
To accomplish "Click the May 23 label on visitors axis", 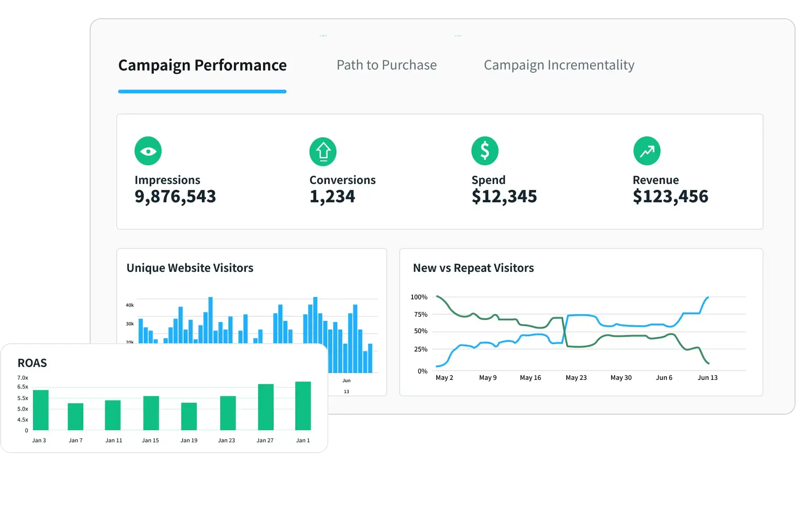I will click(576, 378).
